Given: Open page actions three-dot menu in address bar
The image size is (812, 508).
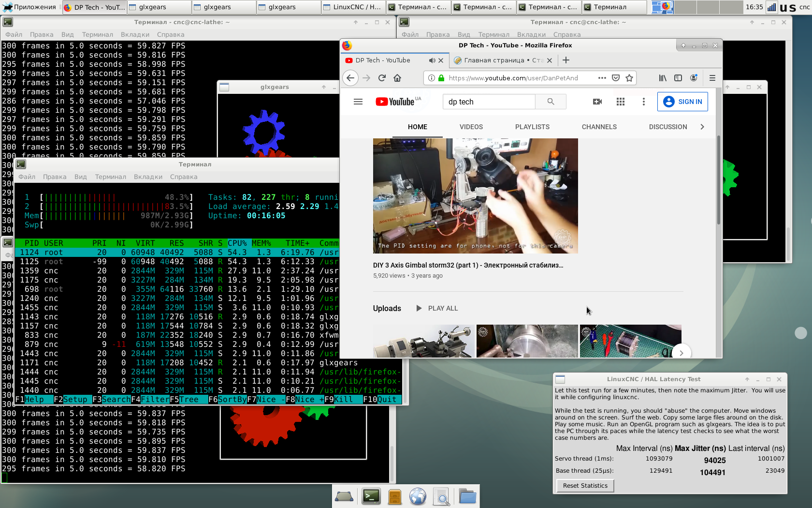Looking at the screenshot, I should [x=602, y=78].
